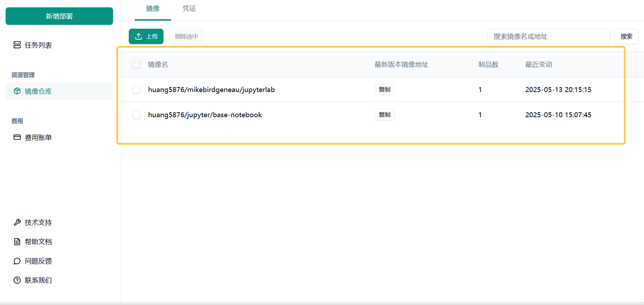Click the upload arrow icon on 上传
644x305 pixels.
[x=139, y=36]
